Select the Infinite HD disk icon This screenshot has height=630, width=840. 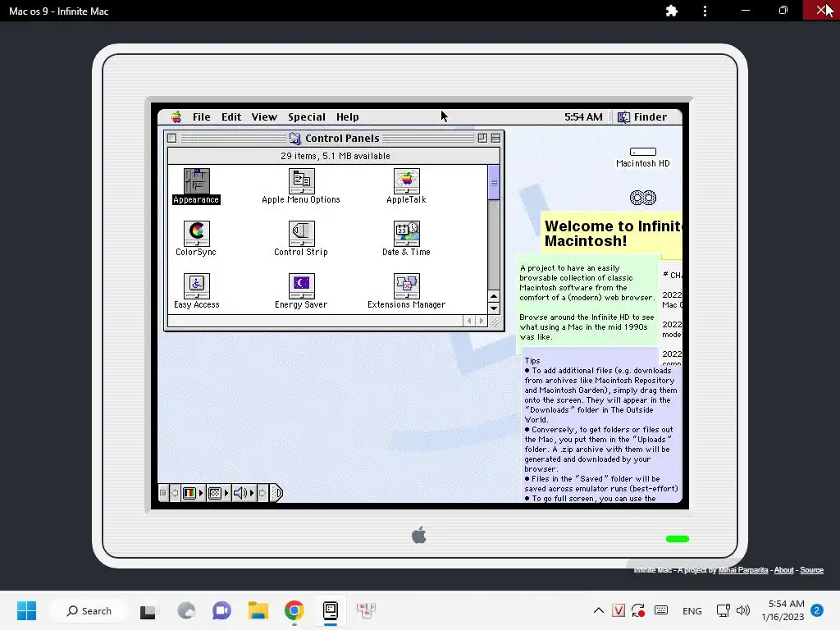click(643, 199)
